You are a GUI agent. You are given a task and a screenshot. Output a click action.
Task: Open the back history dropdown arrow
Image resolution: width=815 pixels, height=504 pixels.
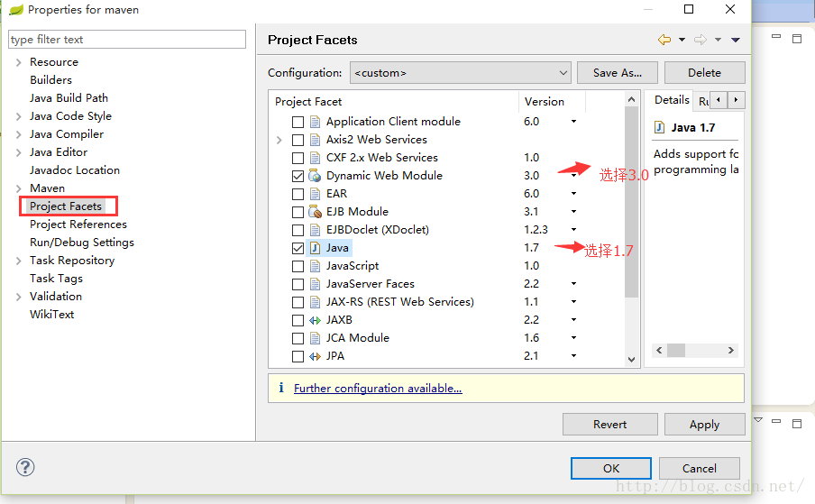coord(682,40)
